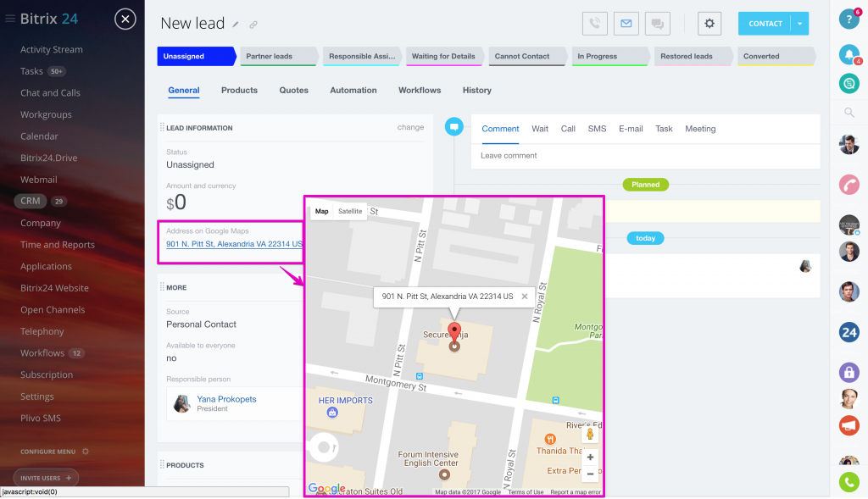Click the blue Contact button
This screenshot has width=868, height=499.
click(x=765, y=23)
